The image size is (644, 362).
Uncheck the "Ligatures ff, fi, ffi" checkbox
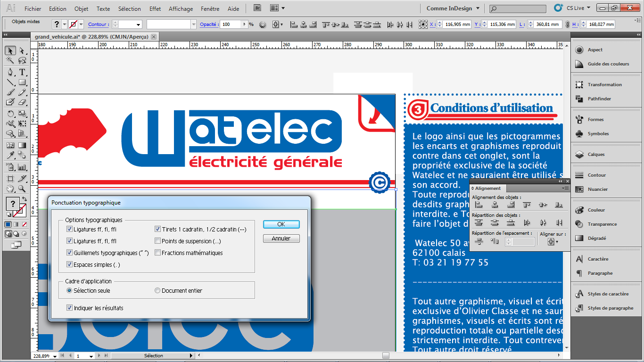tap(70, 230)
